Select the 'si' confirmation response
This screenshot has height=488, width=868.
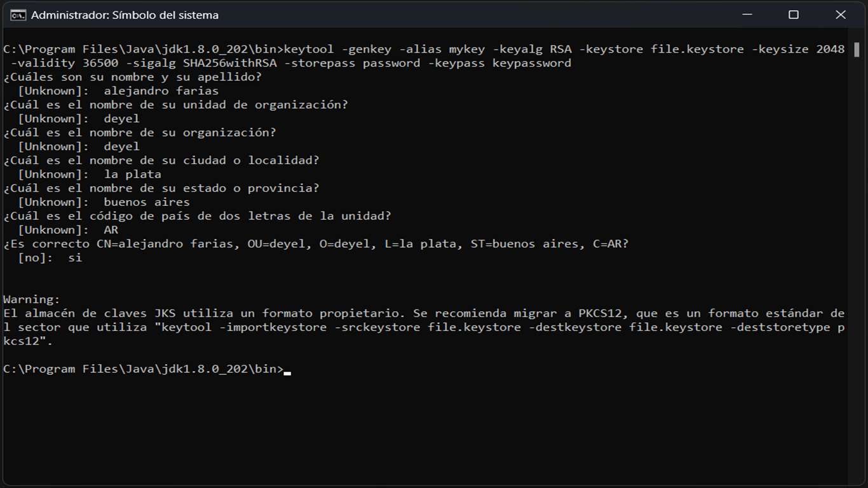click(75, 257)
